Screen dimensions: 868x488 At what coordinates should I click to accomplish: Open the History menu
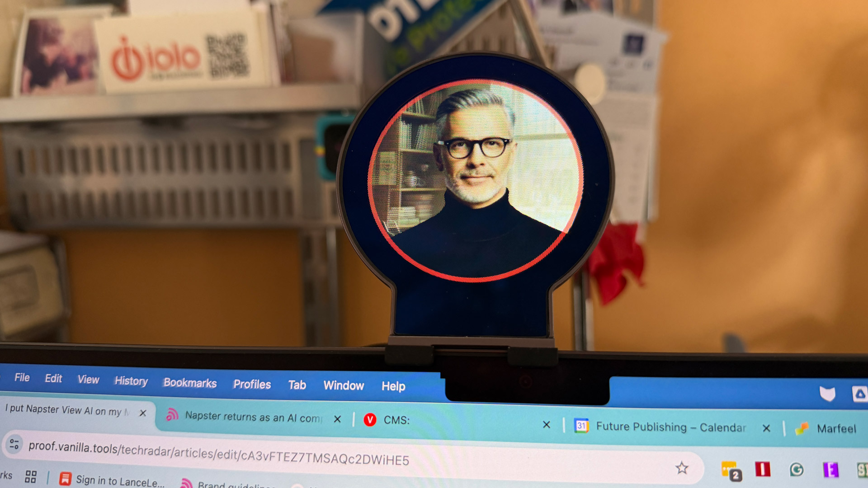click(x=131, y=381)
